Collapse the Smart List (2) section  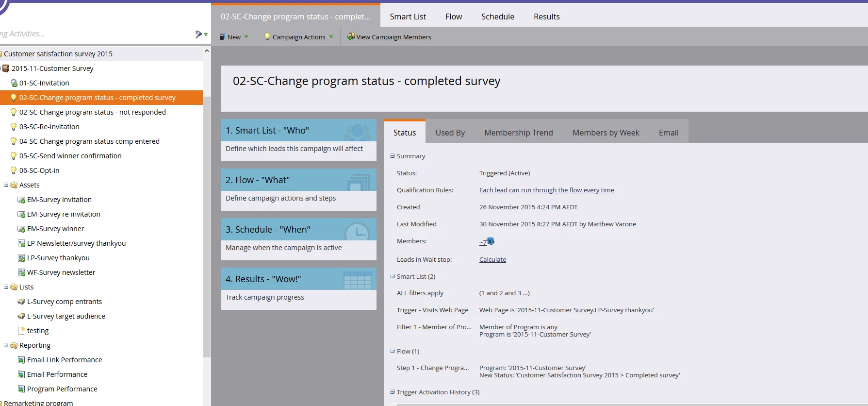(393, 276)
